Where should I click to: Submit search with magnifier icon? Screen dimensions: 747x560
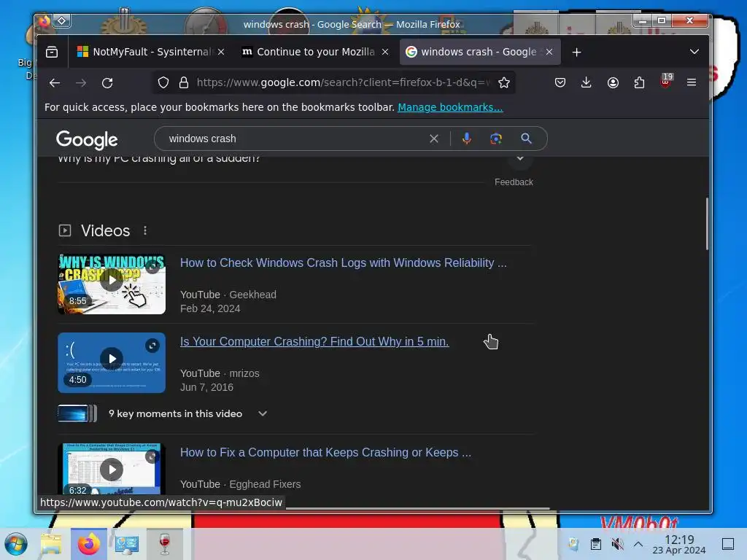click(x=526, y=139)
